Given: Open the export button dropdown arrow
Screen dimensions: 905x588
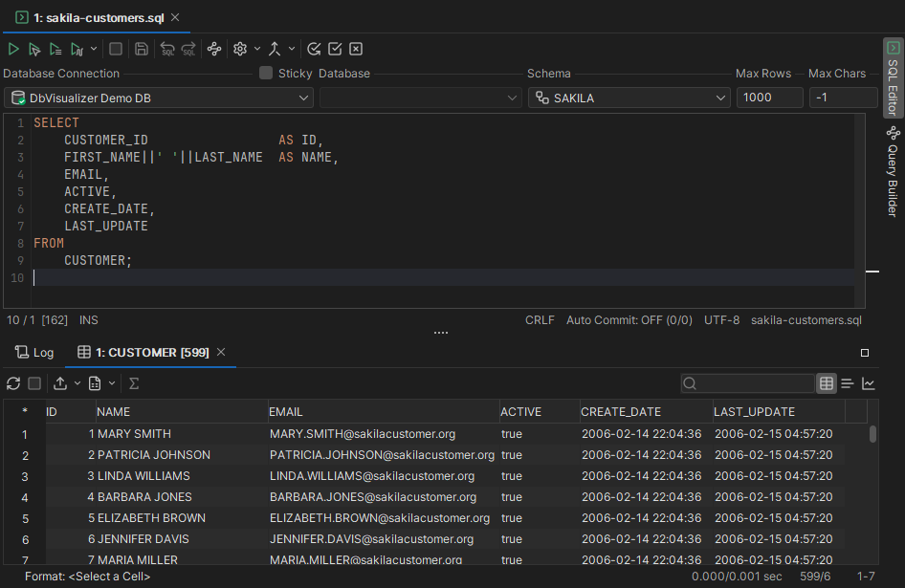Looking at the screenshot, I should coord(77,383).
